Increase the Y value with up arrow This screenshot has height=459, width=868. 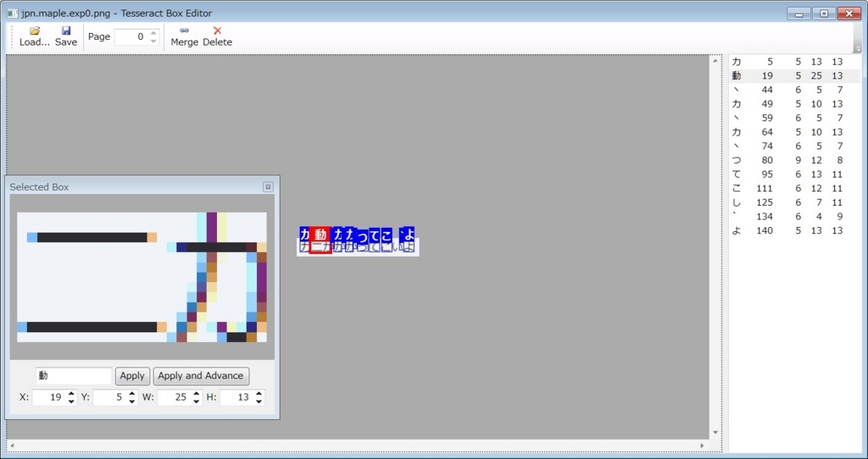coord(131,394)
